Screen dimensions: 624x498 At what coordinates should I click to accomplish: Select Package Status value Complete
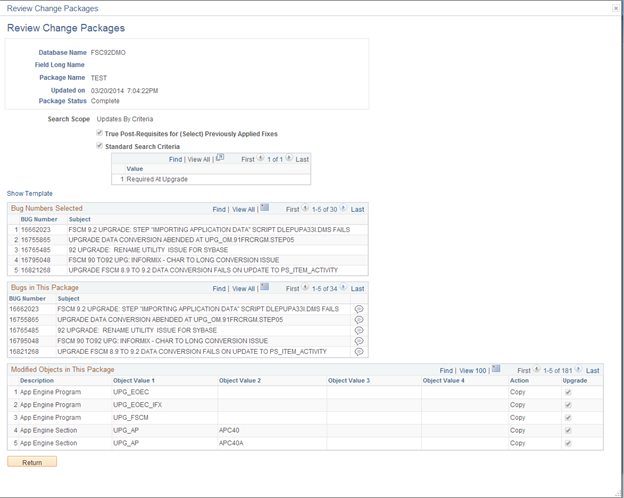point(105,101)
